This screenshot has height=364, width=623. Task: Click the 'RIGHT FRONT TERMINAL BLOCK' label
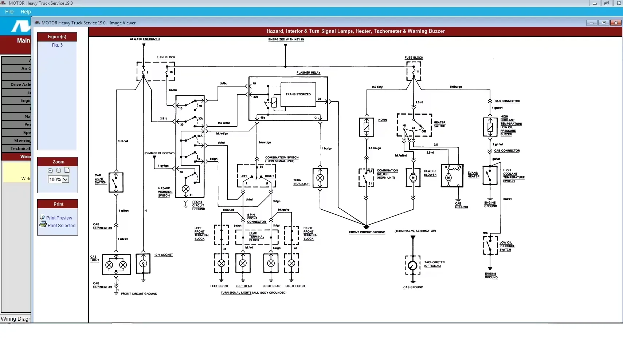tap(311, 233)
